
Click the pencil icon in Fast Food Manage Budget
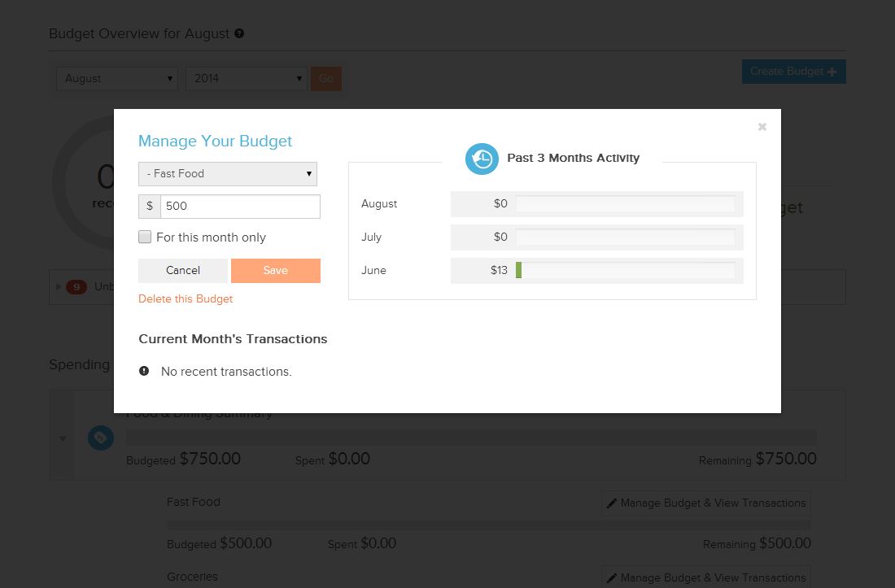(611, 503)
